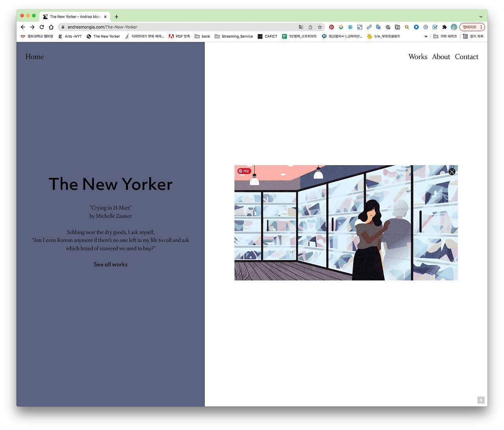This screenshot has width=504, height=430.
Task: Select The New Yorker - Andrea Mongia tab
Action: pyautogui.click(x=75, y=17)
